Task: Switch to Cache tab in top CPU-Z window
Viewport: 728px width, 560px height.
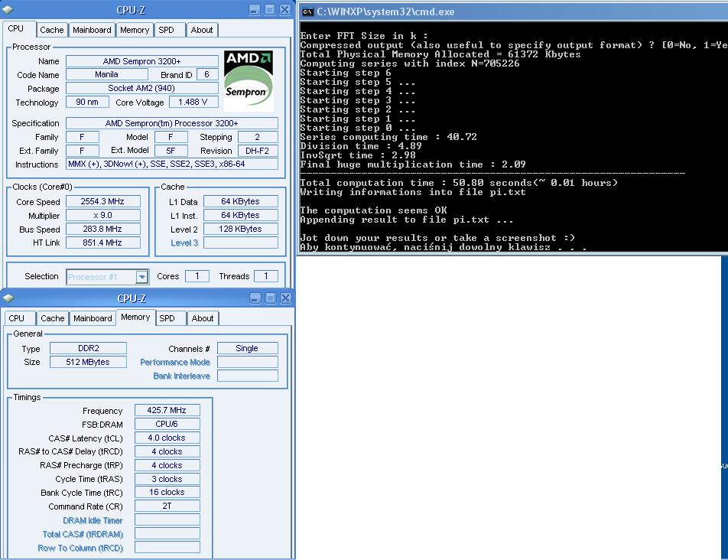Action: point(51,30)
